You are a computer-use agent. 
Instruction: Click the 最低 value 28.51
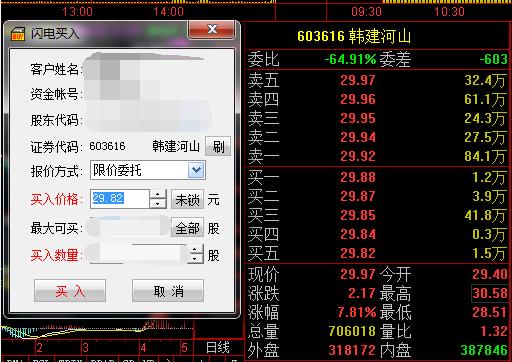click(x=490, y=312)
